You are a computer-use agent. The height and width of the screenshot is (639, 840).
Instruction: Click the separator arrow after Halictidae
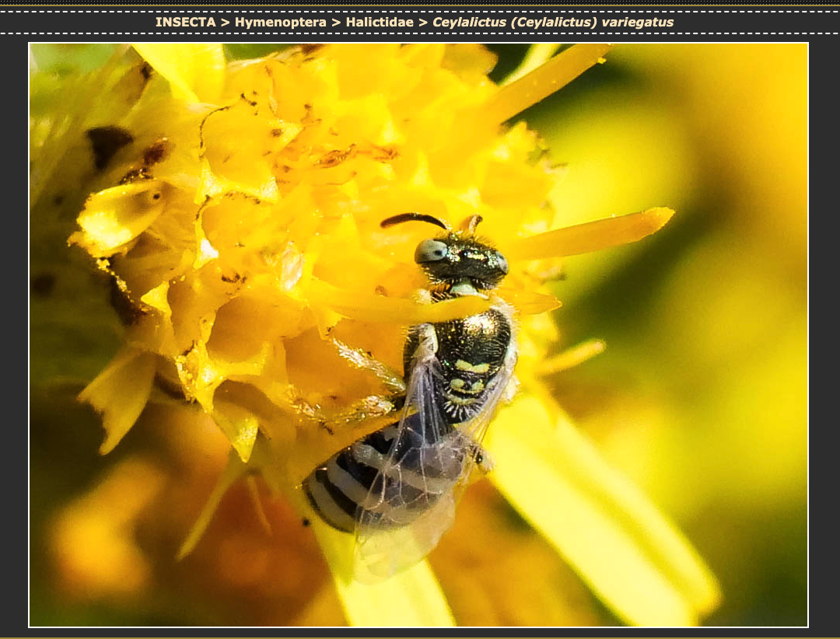pos(423,22)
